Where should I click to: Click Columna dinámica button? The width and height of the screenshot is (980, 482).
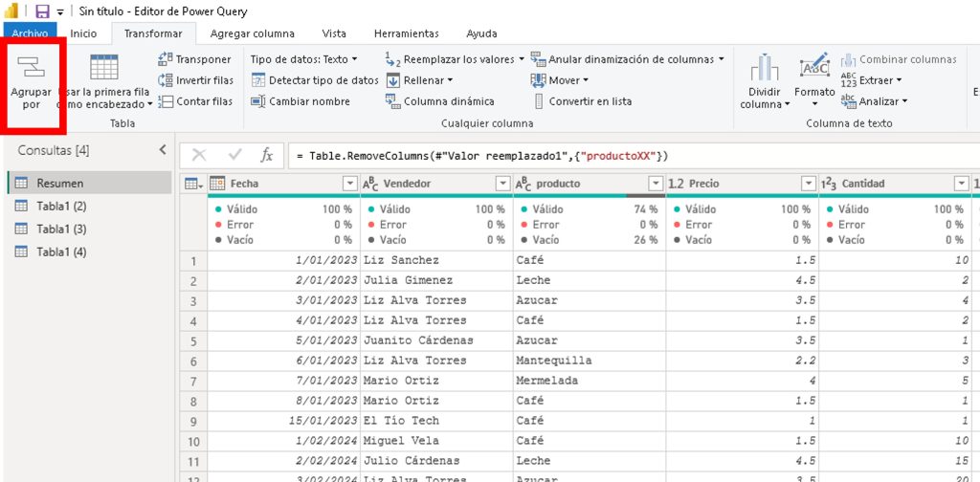[x=440, y=101]
